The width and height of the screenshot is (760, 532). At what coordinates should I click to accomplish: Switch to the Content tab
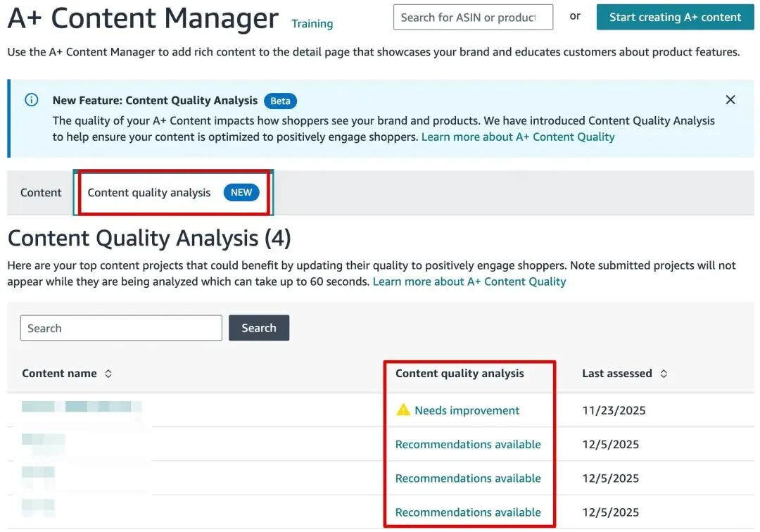click(41, 193)
